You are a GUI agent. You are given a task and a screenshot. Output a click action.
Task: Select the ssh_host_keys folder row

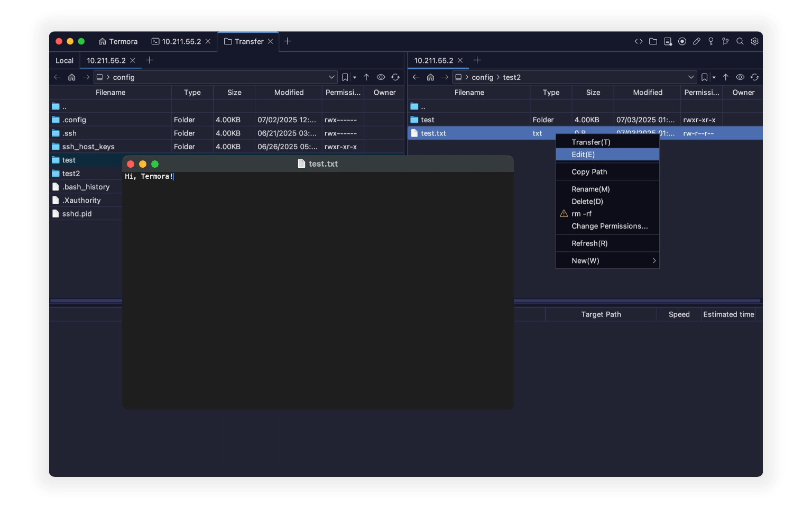tap(88, 147)
